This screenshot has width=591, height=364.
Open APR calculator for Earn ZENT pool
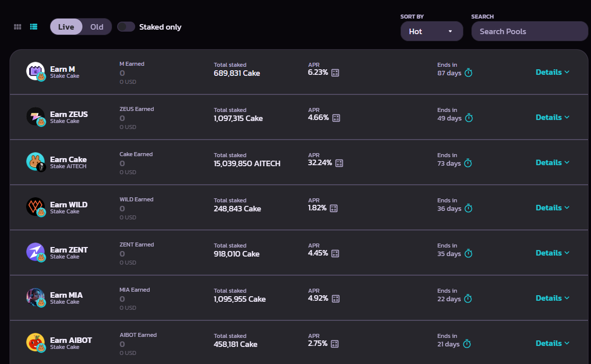[x=335, y=254]
